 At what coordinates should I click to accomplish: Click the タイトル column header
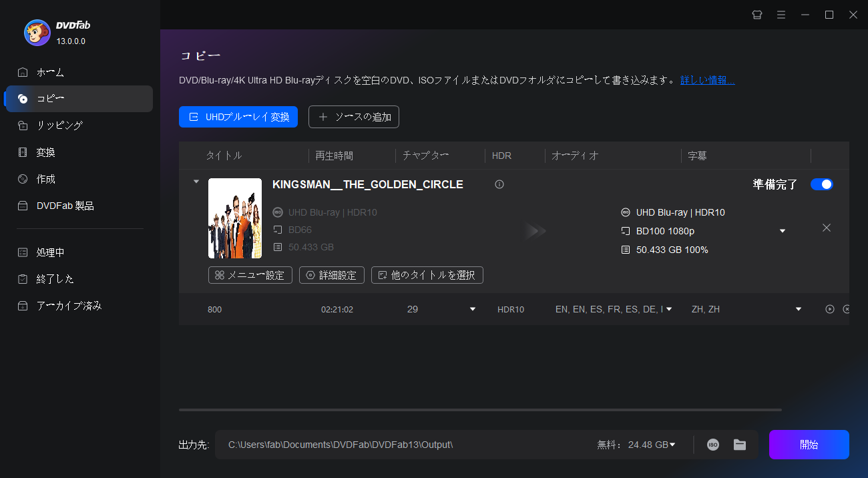point(224,156)
